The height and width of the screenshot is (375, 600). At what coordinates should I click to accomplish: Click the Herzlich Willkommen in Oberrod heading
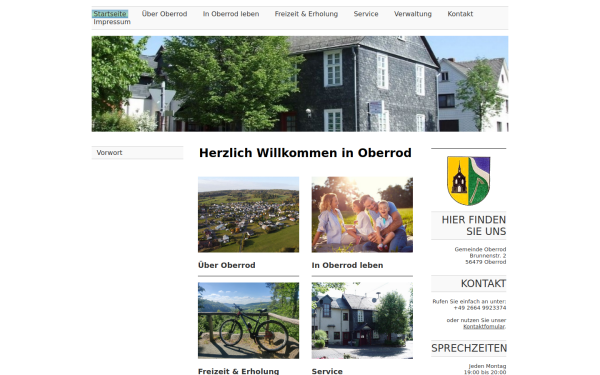click(x=305, y=153)
